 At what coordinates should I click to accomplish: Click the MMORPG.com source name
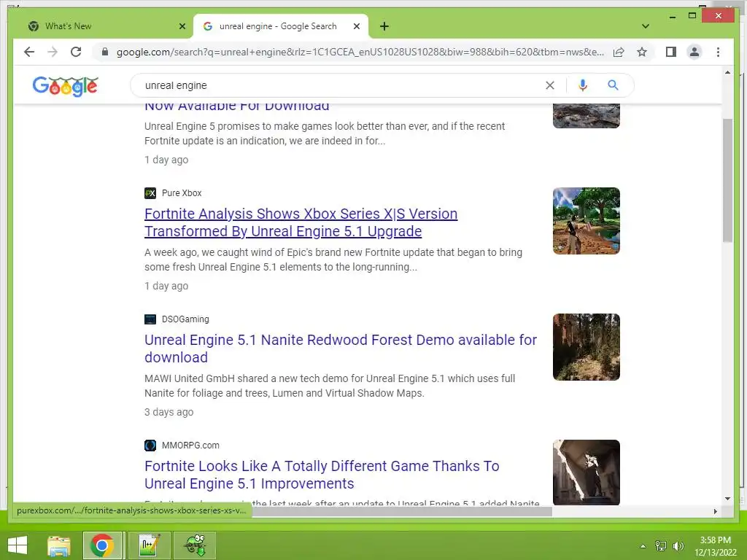(x=190, y=446)
